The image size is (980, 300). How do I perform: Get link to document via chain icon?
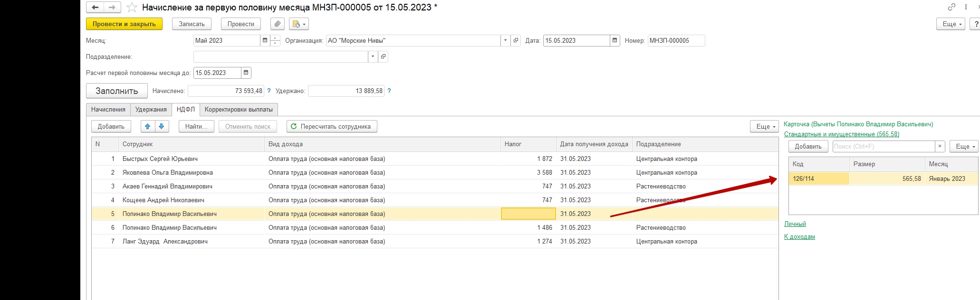tap(951, 7)
